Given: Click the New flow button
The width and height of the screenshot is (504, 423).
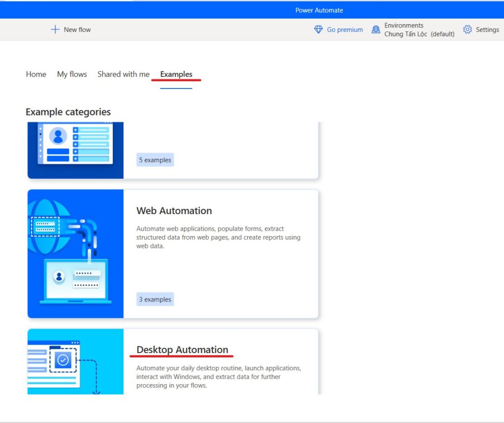Looking at the screenshot, I should (70, 30).
